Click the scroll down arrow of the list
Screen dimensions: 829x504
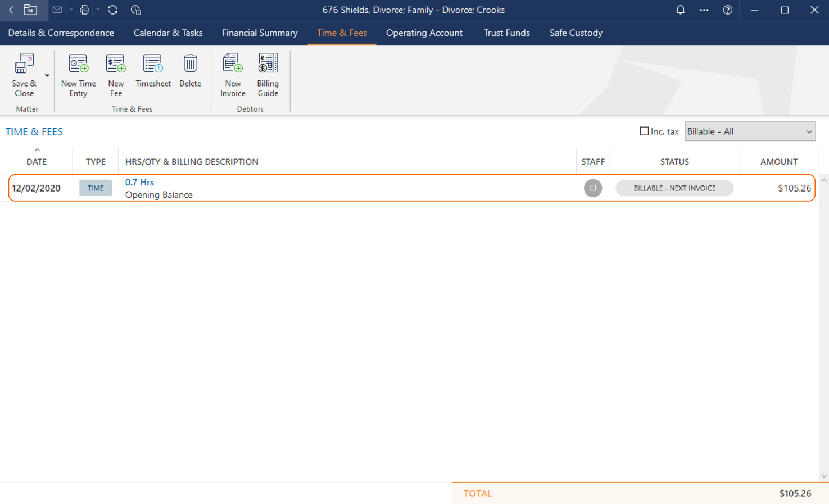[823, 476]
